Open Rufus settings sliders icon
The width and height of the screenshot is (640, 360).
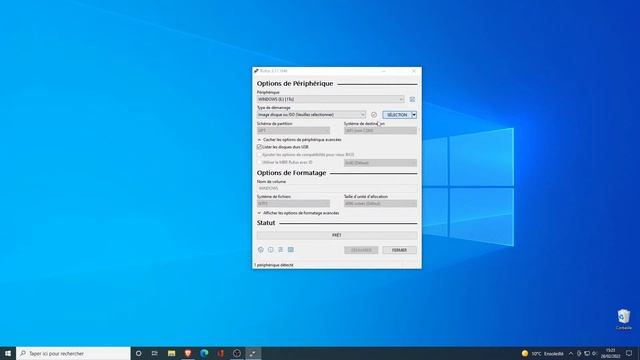(280, 249)
